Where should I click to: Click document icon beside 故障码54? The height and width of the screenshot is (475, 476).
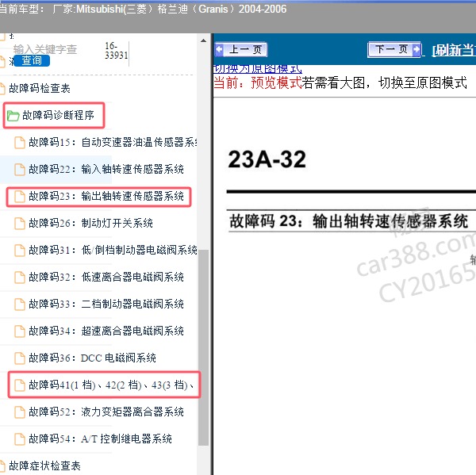coord(20,439)
